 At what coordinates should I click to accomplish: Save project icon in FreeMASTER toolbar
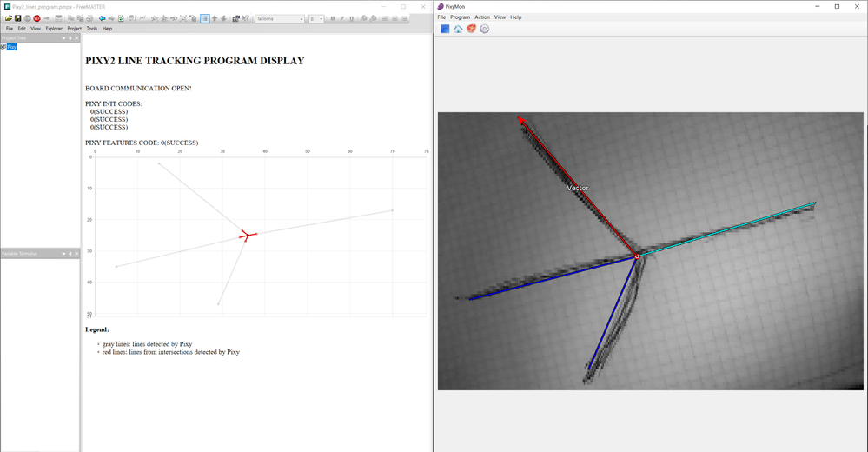click(x=17, y=18)
